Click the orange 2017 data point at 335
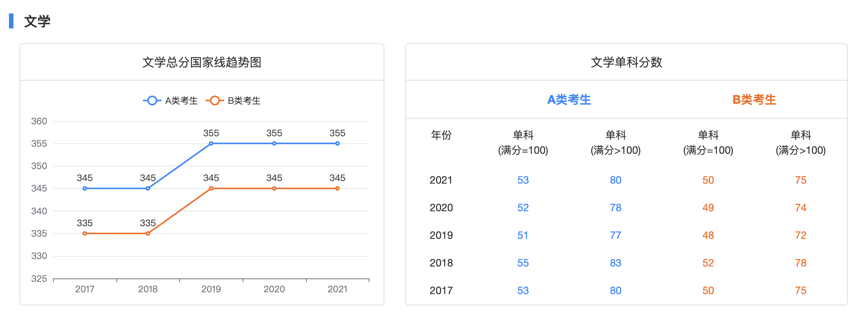Viewport: 868px width, 318px height. [x=85, y=234]
